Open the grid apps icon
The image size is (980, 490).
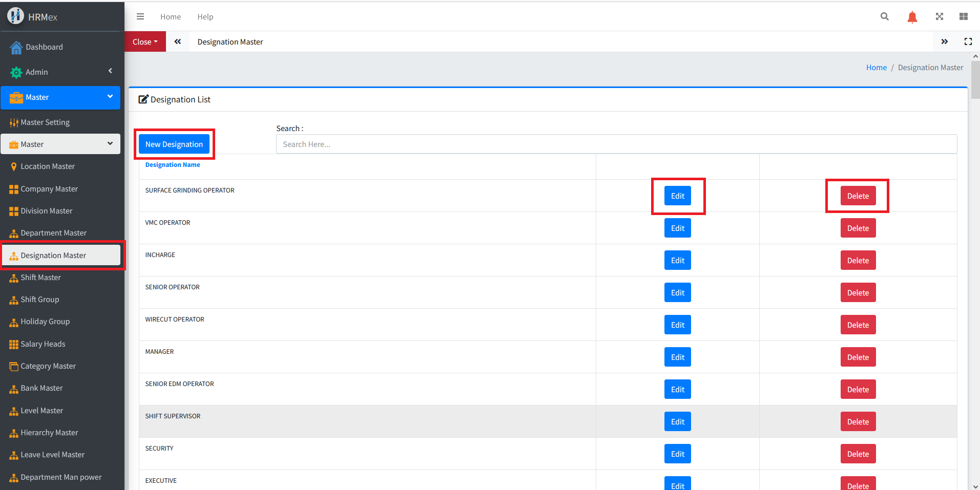click(x=963, y=16)
